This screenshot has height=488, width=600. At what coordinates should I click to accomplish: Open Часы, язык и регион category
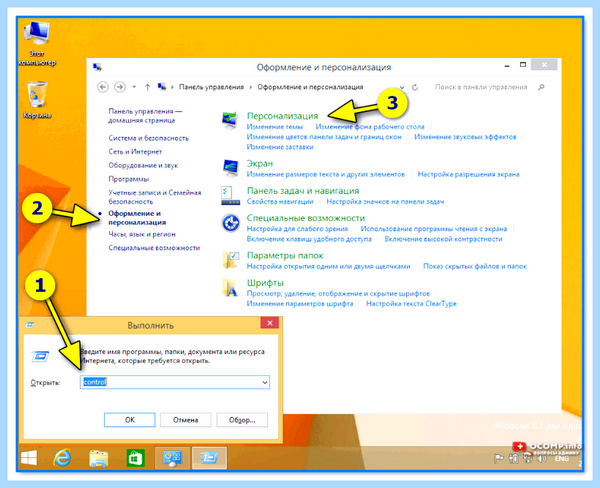[142, 234]
